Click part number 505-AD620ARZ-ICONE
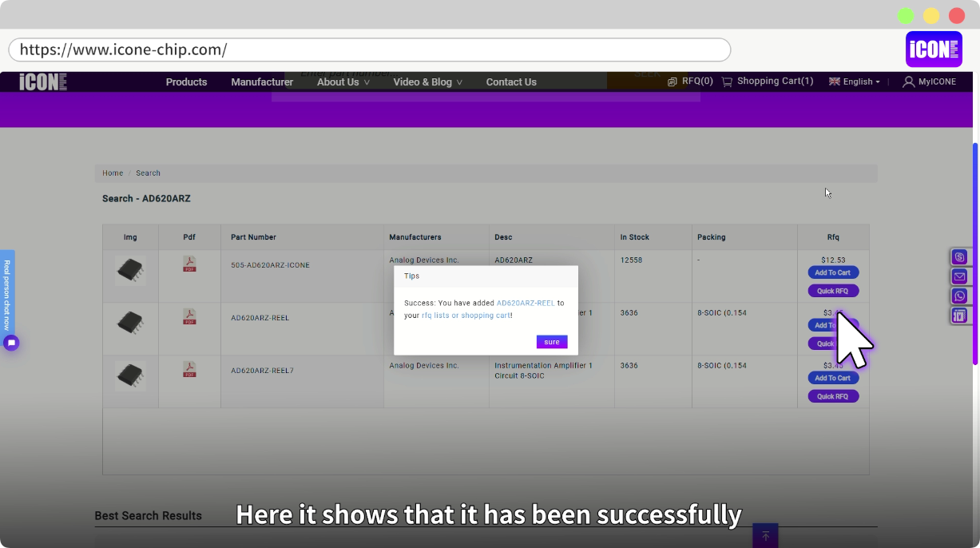Screen dimensions: 980x548 click(270, 265)
